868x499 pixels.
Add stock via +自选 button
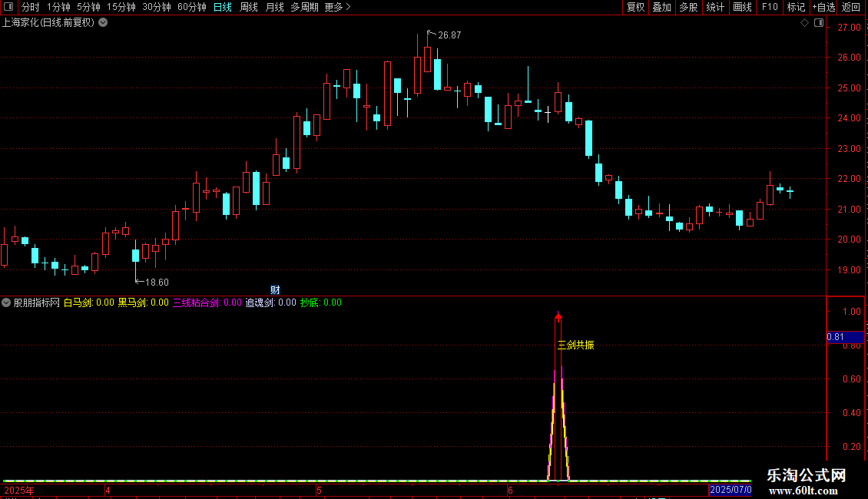click(823, 7)
